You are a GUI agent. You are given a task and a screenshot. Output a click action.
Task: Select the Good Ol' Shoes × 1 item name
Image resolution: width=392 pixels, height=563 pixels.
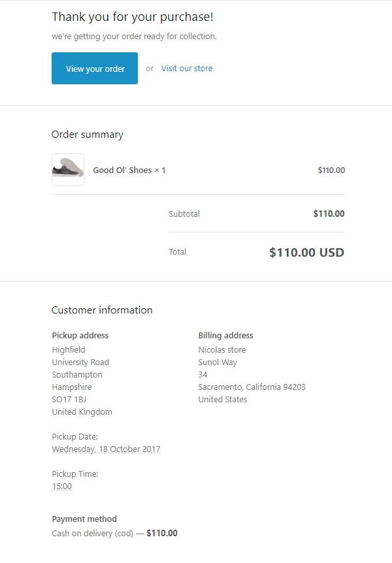tap(129, 170)
